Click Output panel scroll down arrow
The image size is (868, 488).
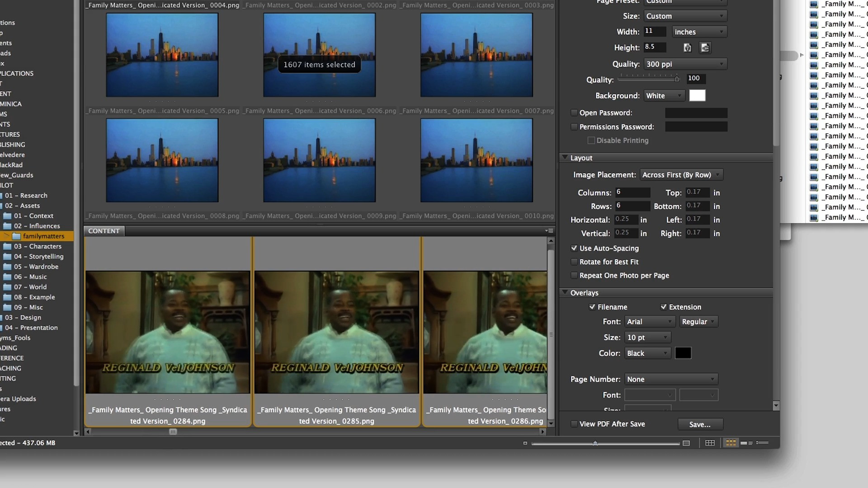(776, 406)
